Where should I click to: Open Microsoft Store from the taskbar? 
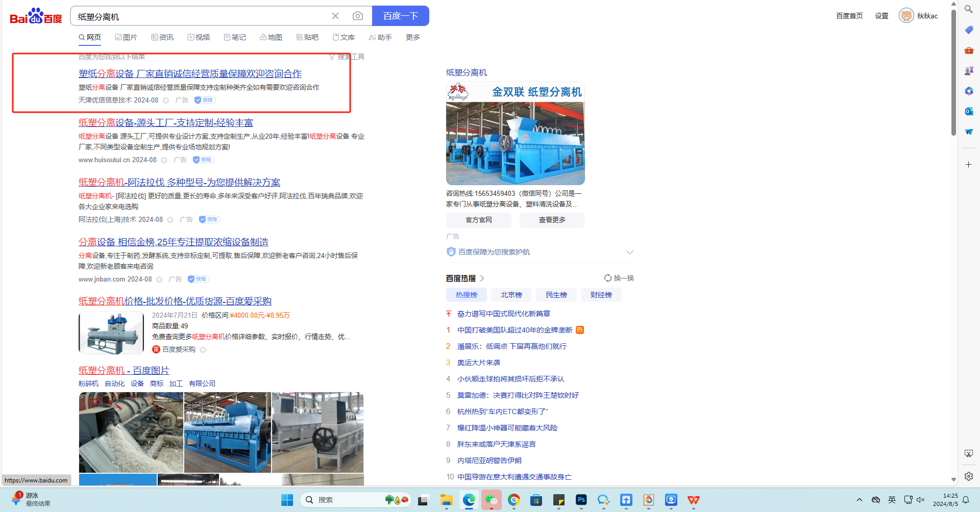pyautogui.click(x=536, y=500)
